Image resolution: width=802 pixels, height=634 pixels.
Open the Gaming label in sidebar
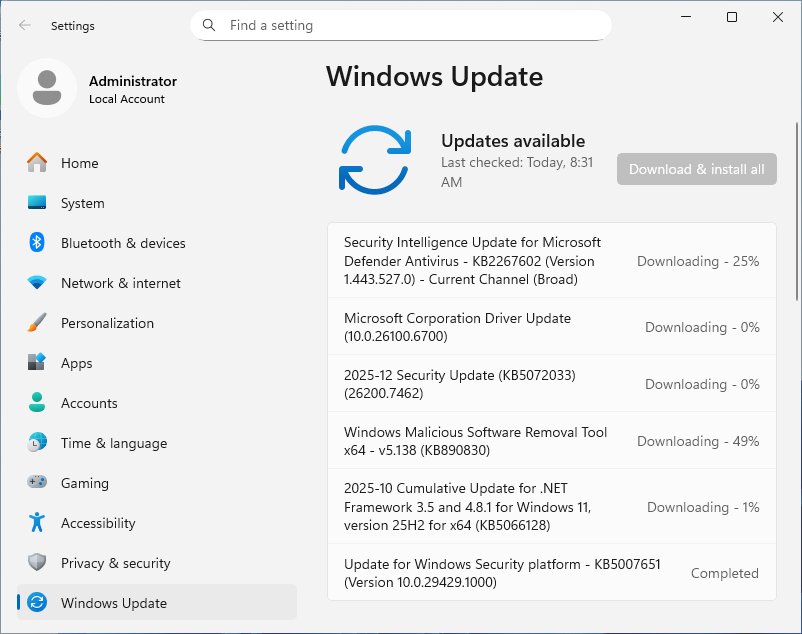[x=85, y=483]
